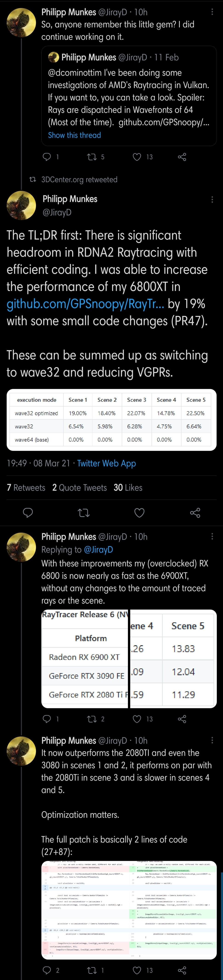
Task: Open more options on 'Replying to @JirayD' tweet
Action: click(x=212, y=536)
